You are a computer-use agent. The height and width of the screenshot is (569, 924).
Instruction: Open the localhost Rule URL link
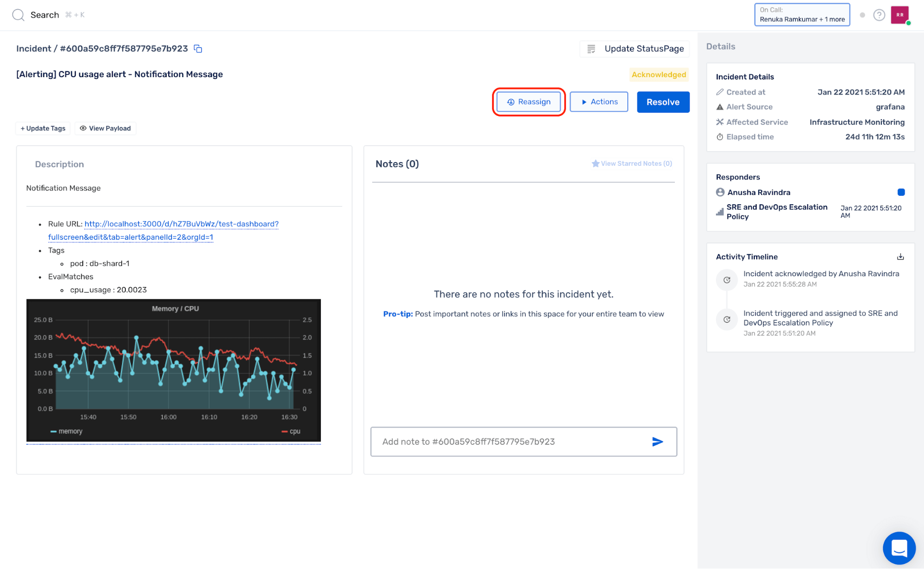pos(181,224)
